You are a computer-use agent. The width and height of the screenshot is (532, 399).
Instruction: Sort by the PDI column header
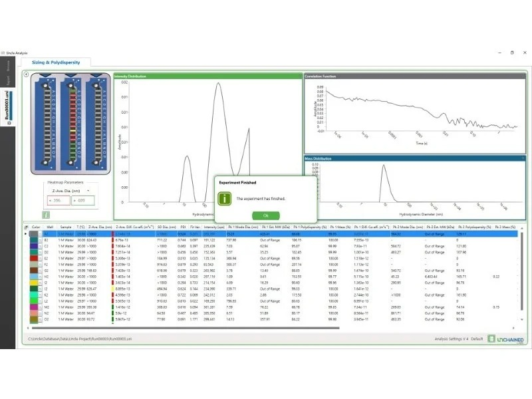pos(184,227)
